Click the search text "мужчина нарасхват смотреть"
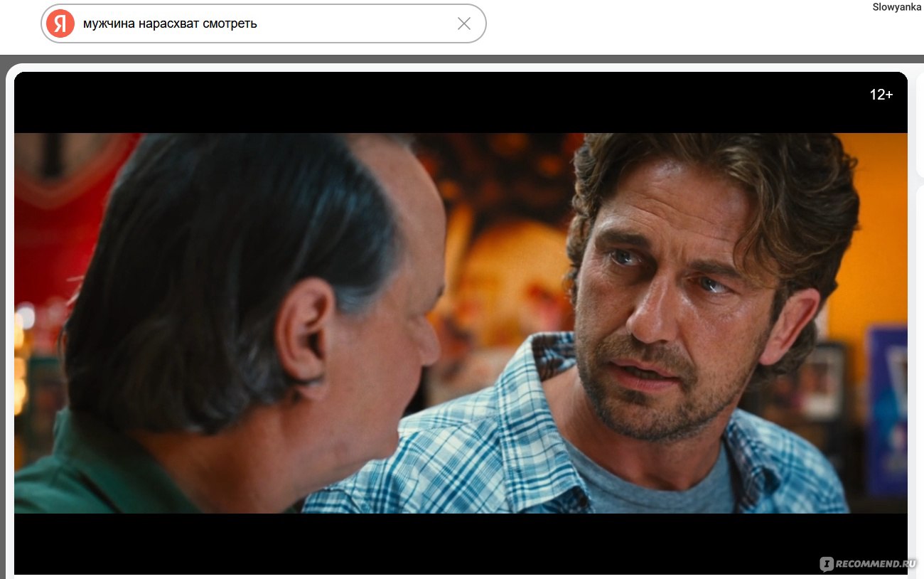 pyautogui.click(x=170, y=23)
